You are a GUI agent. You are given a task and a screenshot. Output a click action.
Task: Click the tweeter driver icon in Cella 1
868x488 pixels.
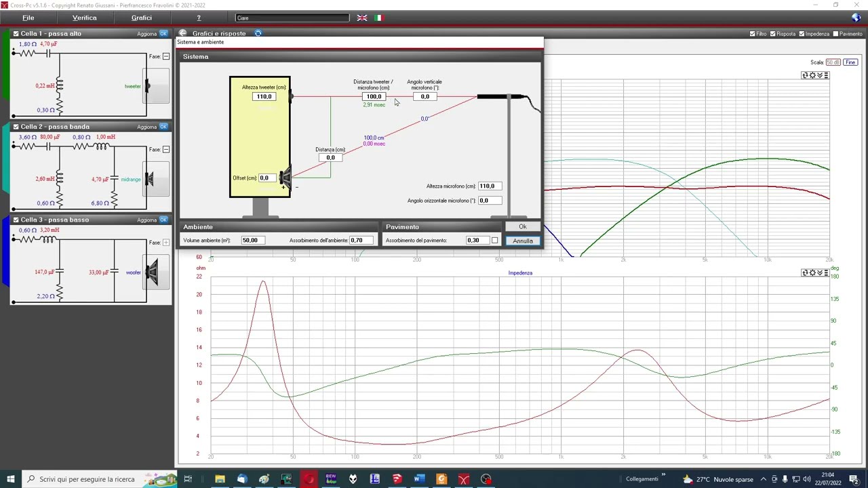coord(156,86)
